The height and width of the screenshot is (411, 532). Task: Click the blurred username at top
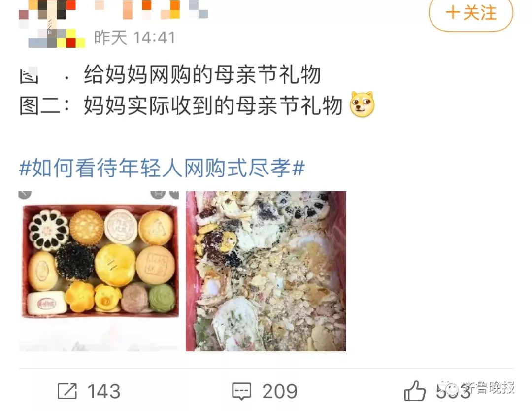coord(151,9)
